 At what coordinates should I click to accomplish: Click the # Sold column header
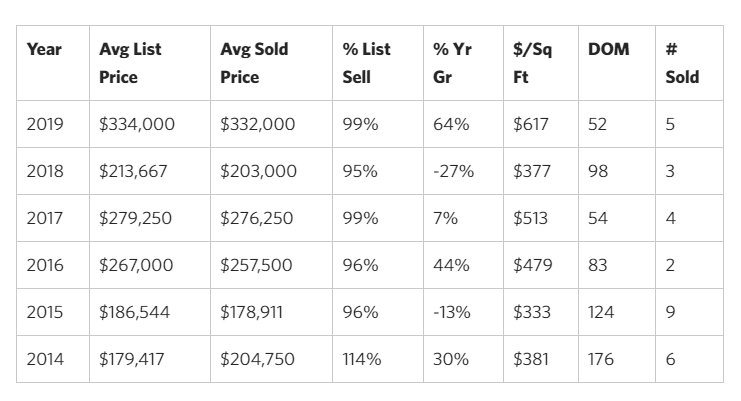click(682, 62)
